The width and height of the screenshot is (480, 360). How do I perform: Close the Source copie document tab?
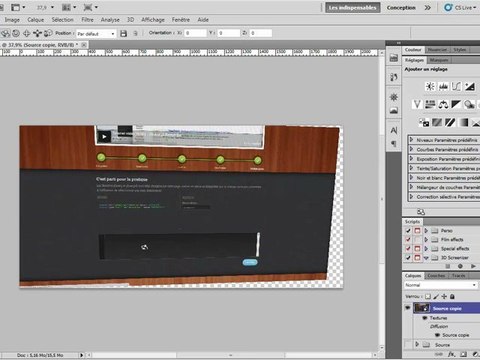point(84,44)
